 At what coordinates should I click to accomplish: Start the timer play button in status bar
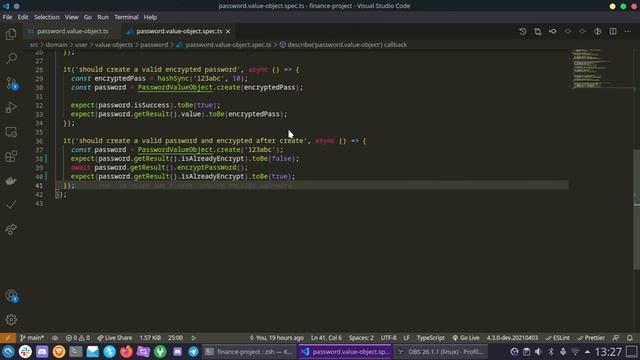pyautogui.click(x=194, y=338)
